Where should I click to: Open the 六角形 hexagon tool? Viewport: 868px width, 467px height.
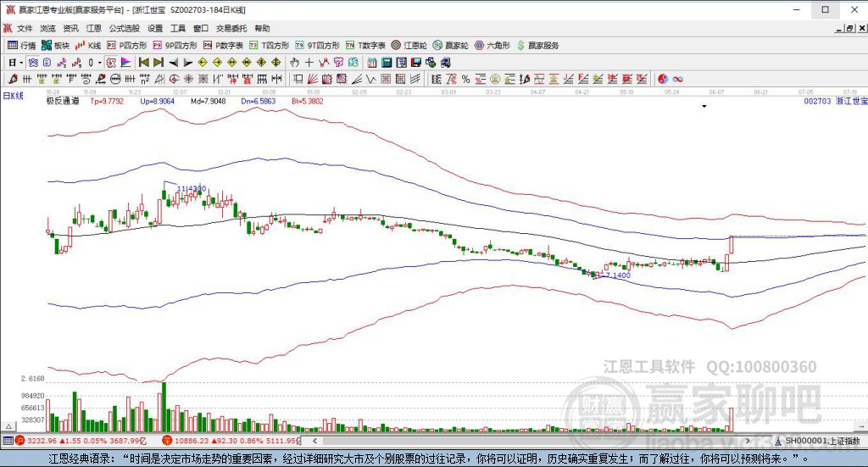(492, 46)
